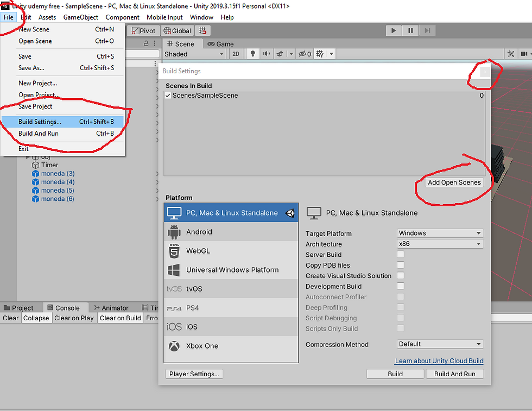Viewport: 532px width, 411px height.
Task: Select moneda (4) in Hierarchy
Action: pos(58,182)
